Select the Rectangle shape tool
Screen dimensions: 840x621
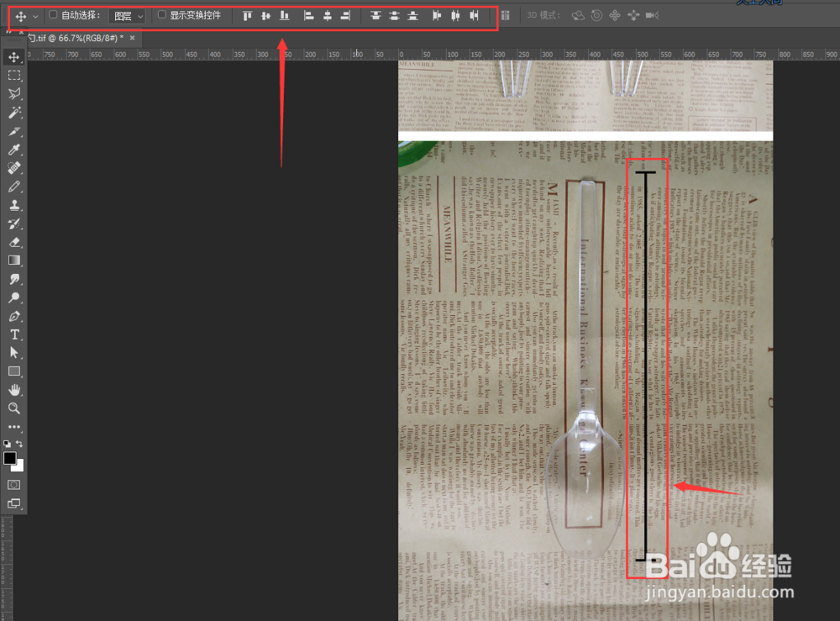14,371
